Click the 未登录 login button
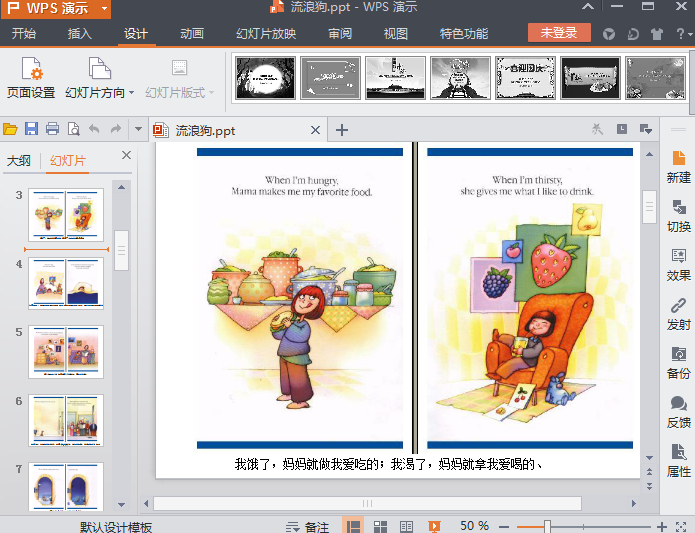The image size is (695, 533). point(559,32)
